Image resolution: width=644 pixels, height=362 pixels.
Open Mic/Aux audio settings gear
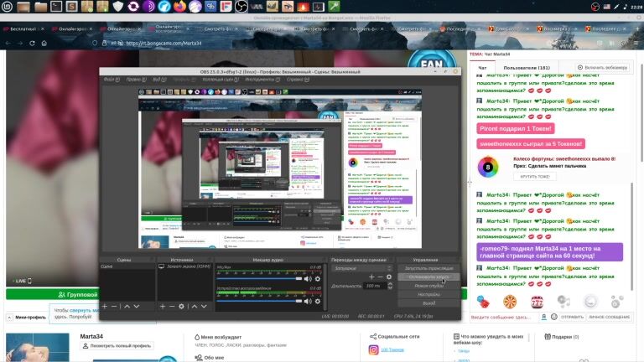pos(318,278)
